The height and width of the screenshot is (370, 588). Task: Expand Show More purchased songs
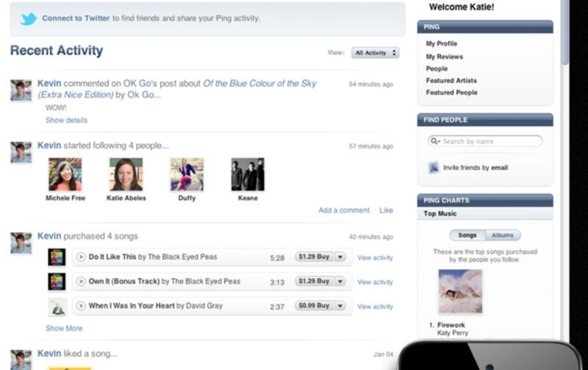tap(64, 328)
